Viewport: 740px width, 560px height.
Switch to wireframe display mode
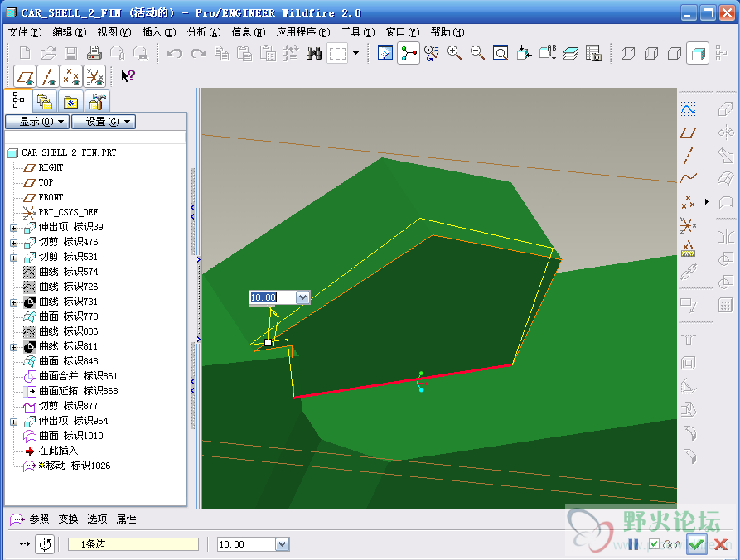(x=627, y=53)
